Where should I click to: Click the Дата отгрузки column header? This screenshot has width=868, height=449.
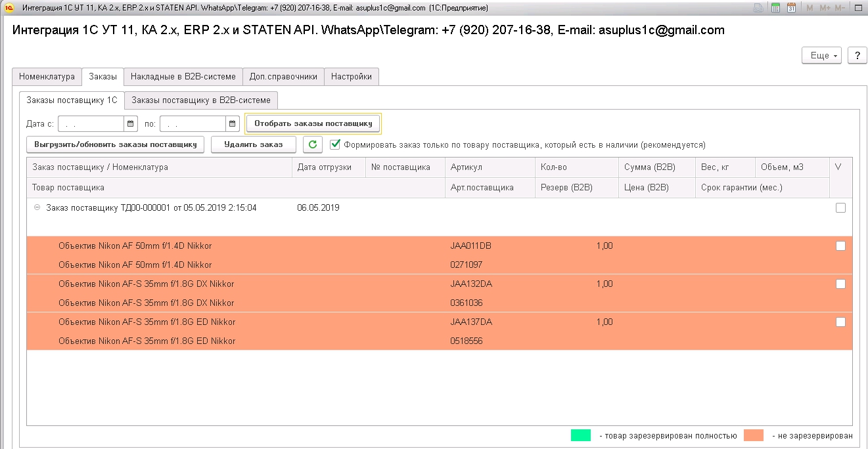[x=329, y=167]
